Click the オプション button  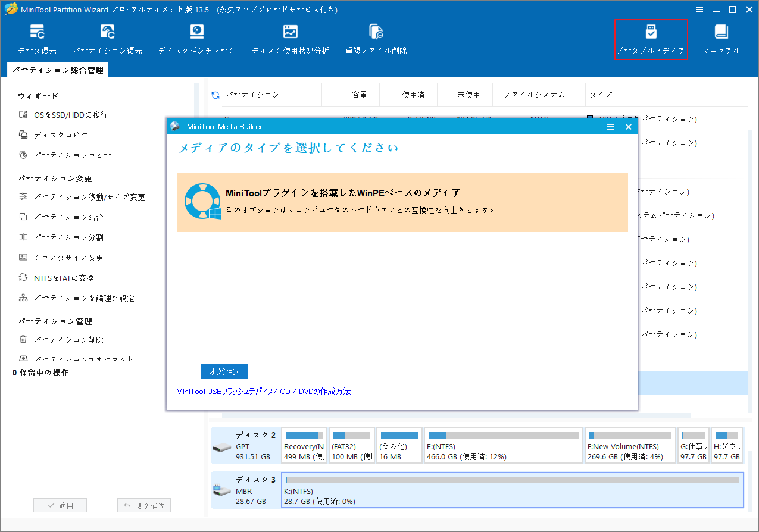224,371
